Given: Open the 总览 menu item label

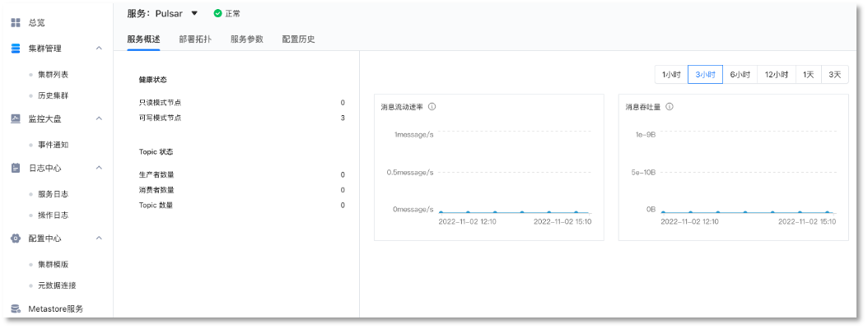Looking at the screenshot, I should coord(36,23).
